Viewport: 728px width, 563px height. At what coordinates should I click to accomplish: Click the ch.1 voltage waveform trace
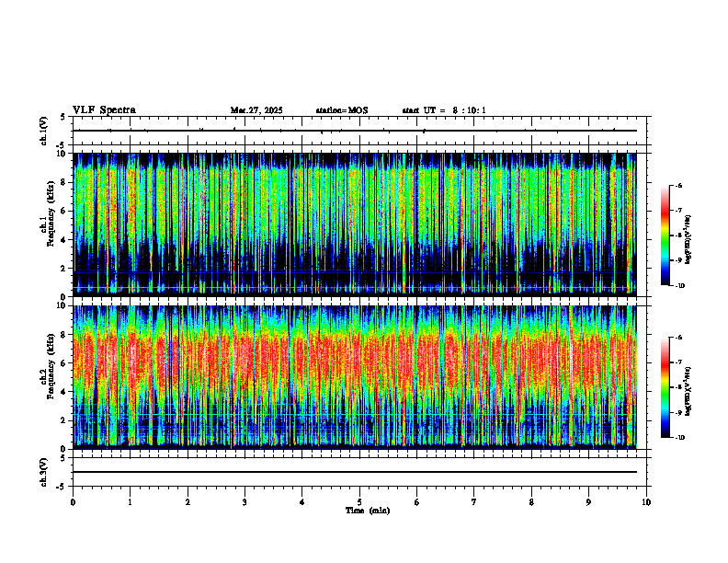tap(355, 131)
